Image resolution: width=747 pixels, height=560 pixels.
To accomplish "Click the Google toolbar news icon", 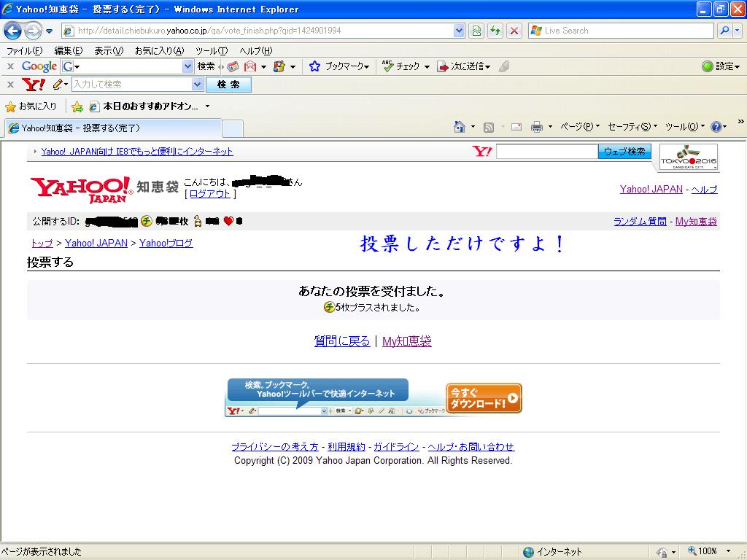I will click(x=233, y=66).
